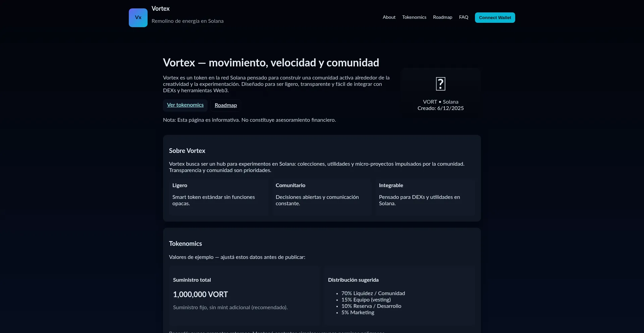Click 'Suministro fijo, sin mint adicional' text
The height and width of the screenshot is (333, 644).
230,308
